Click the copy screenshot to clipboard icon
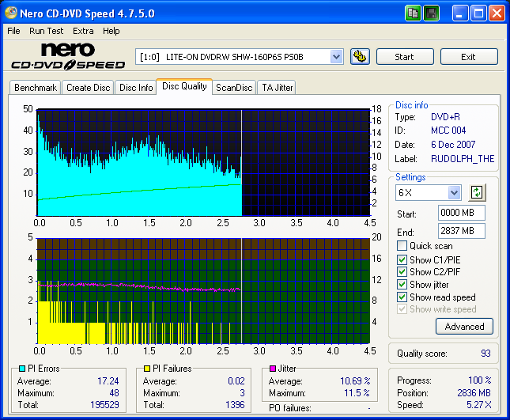 413,13
